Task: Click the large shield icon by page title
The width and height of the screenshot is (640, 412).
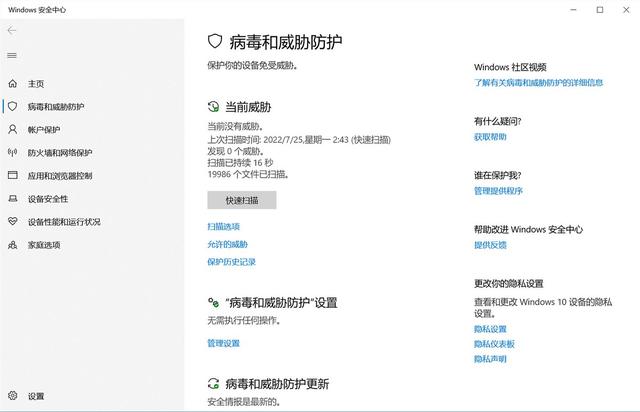Action: (215, 41)
